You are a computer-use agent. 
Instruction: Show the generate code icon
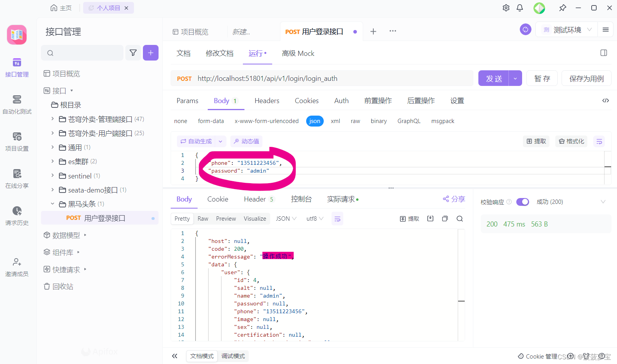coord(606,100)
